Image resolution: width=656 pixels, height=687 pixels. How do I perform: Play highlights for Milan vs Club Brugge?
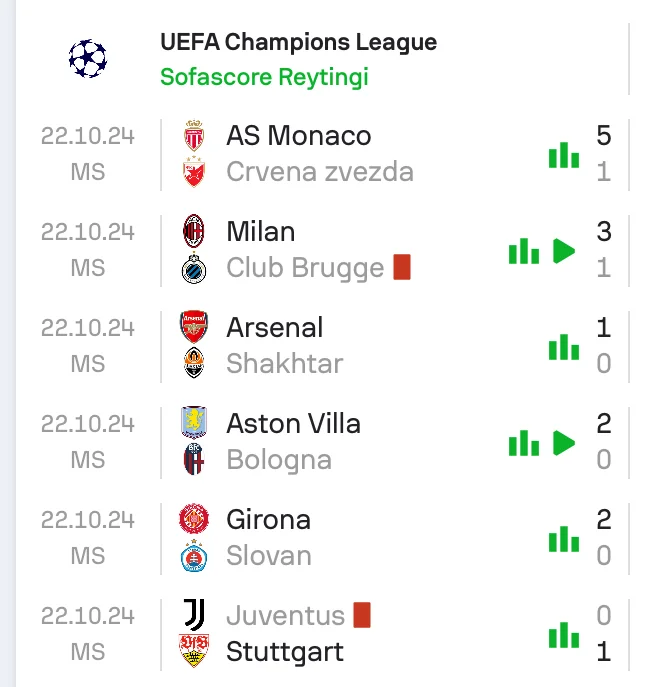click(x=565, y=250)
